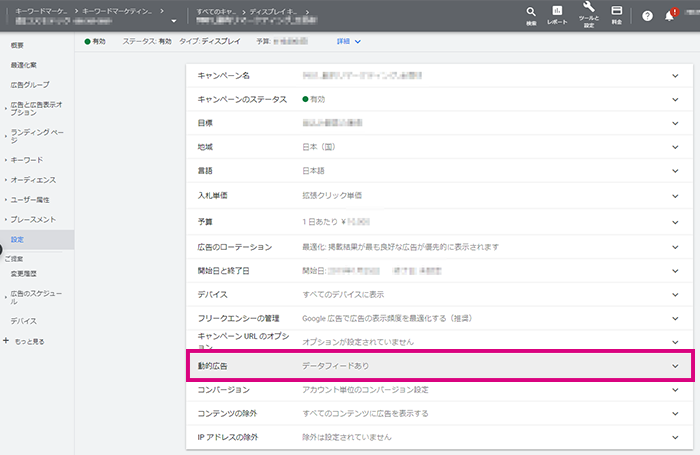
Task: Click タイプ: ディスプレイ text in status bar
Action: pyautogui.click(x=210, y=42)
